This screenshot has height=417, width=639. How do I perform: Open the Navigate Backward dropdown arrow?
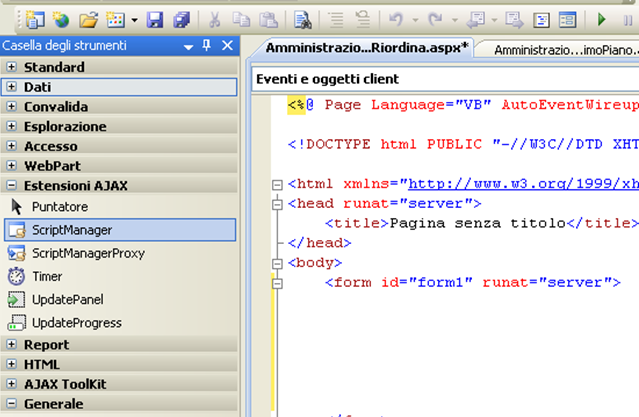[494, 20]
